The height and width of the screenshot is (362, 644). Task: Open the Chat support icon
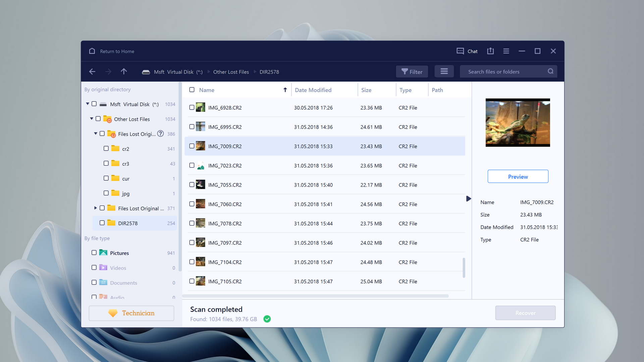point(460,51)
